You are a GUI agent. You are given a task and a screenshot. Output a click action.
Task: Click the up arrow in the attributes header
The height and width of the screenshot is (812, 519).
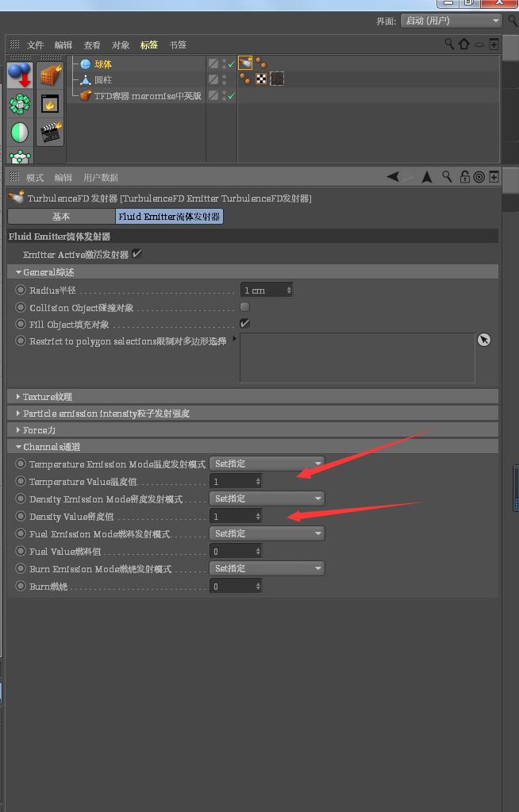[x=427, y=177]
